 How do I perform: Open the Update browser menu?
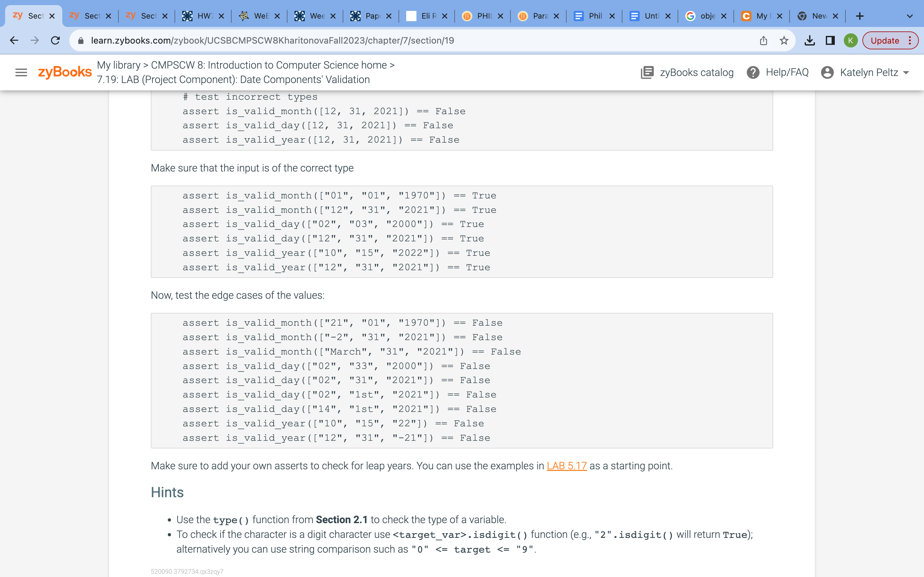point(890,40)
